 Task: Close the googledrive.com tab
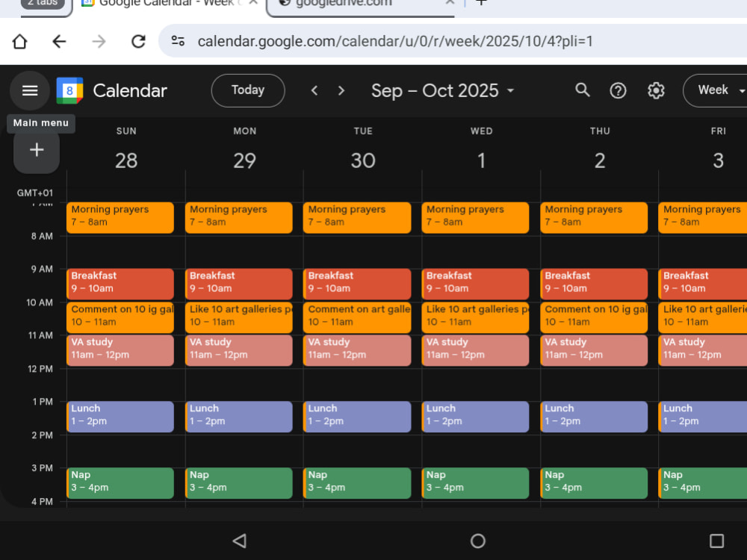pyautogui.click(x=449, y=3)
